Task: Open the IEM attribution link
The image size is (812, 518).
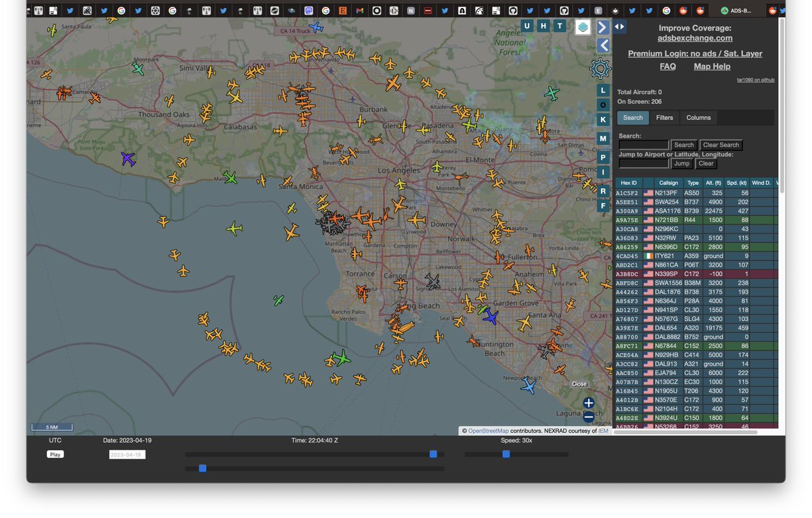Action: 603,431
